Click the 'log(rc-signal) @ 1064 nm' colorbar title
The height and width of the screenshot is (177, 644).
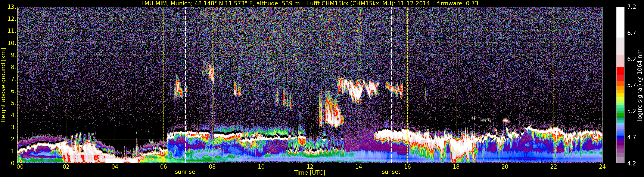tap(640, 85)
